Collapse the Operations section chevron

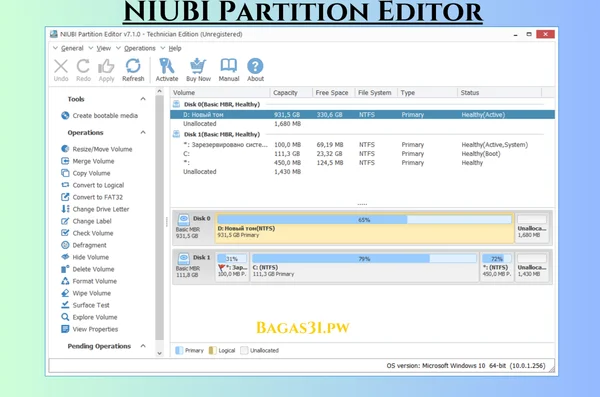(x=143, y=132)
